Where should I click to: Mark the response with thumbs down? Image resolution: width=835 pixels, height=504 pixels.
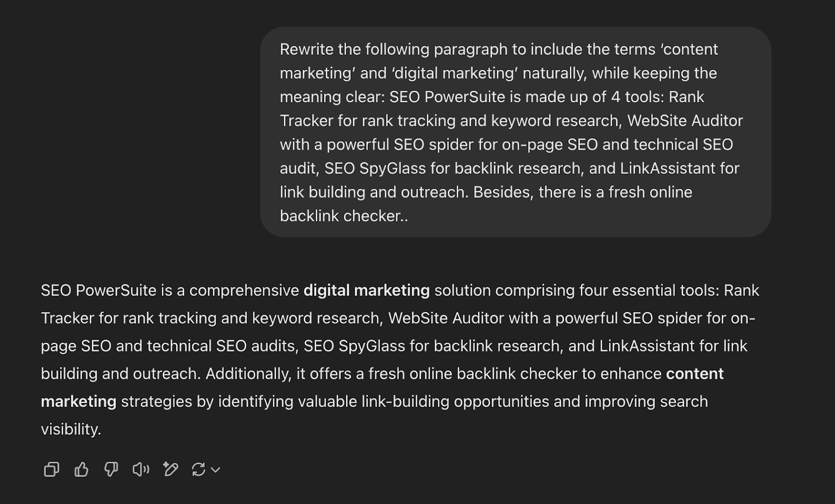(x=111, y=470)
